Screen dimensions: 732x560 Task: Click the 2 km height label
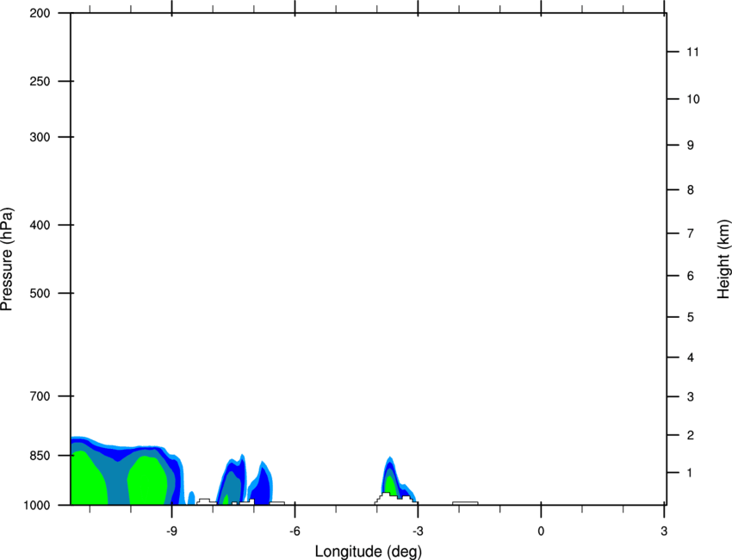691,435
